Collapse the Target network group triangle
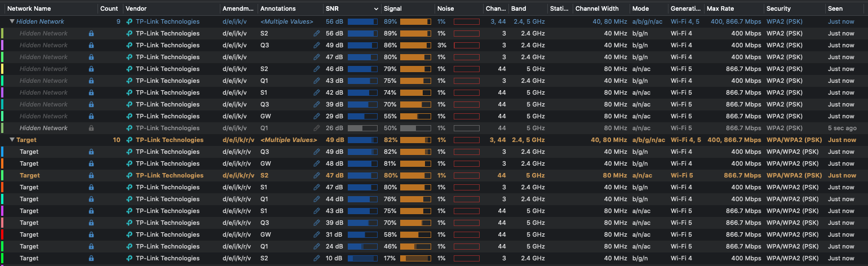This screenshot has height=266, width=868. click(12, 140)
